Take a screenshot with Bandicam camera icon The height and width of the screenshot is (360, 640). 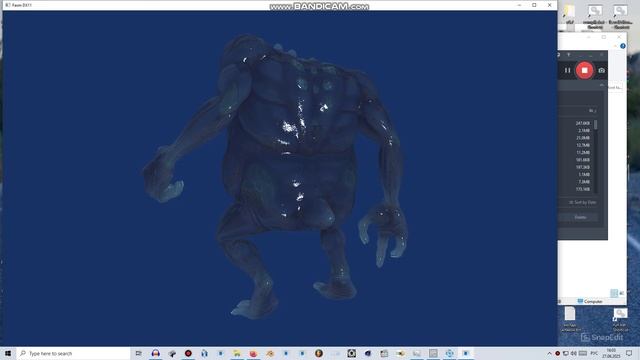pyautogui.click(x=602, y=70)
